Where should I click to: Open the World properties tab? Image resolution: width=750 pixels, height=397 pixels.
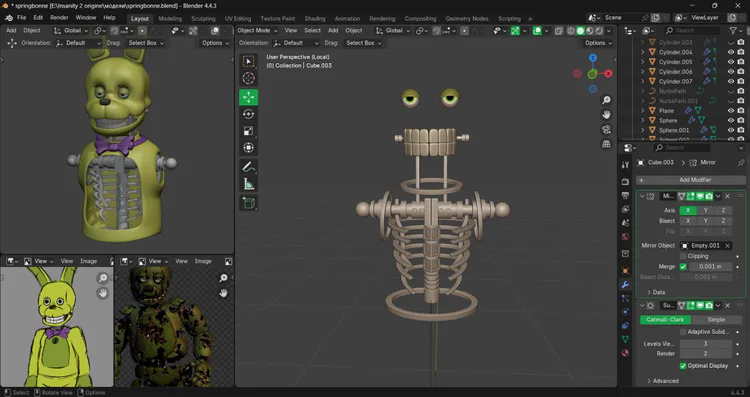tap(625, 237)
